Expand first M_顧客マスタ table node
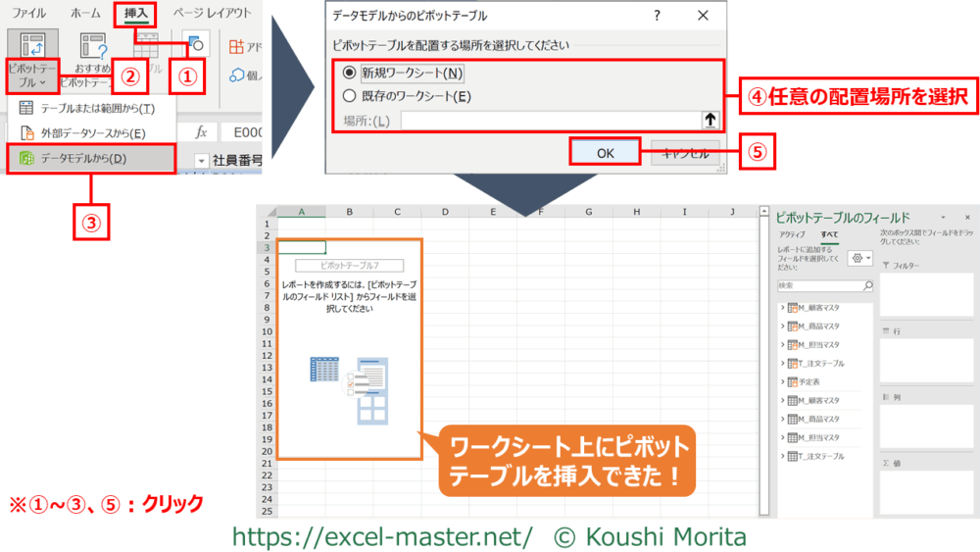 [x=782, y=308]
